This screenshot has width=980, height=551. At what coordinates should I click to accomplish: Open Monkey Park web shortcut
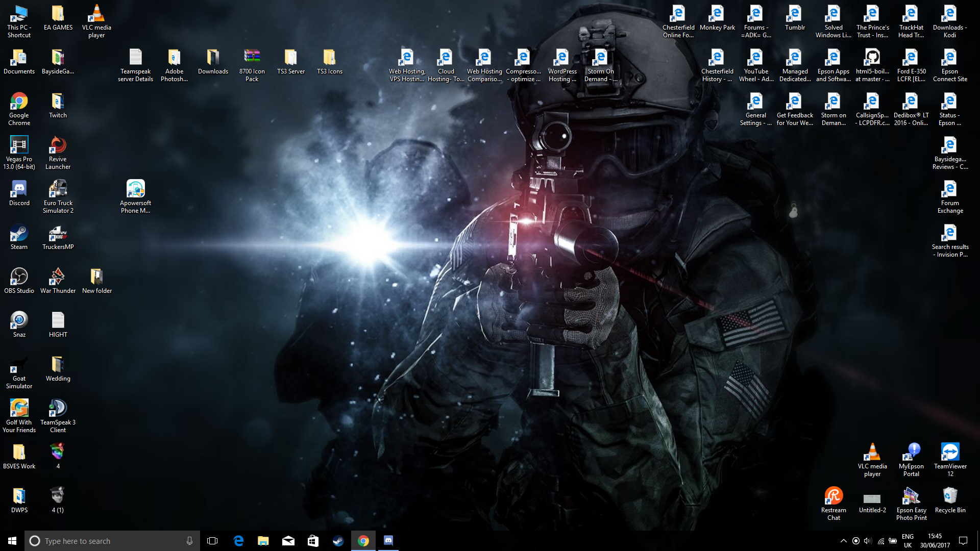coord(717,17)
